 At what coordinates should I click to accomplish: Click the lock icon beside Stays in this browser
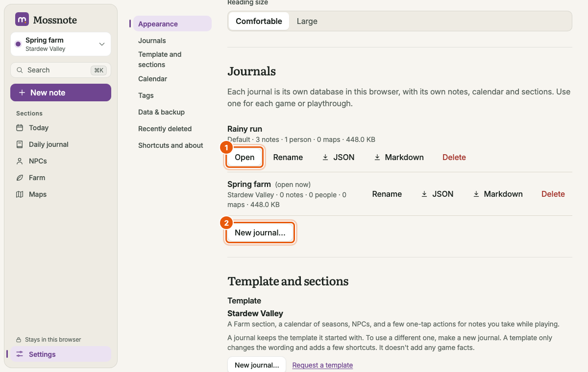(x=19, y=340)
